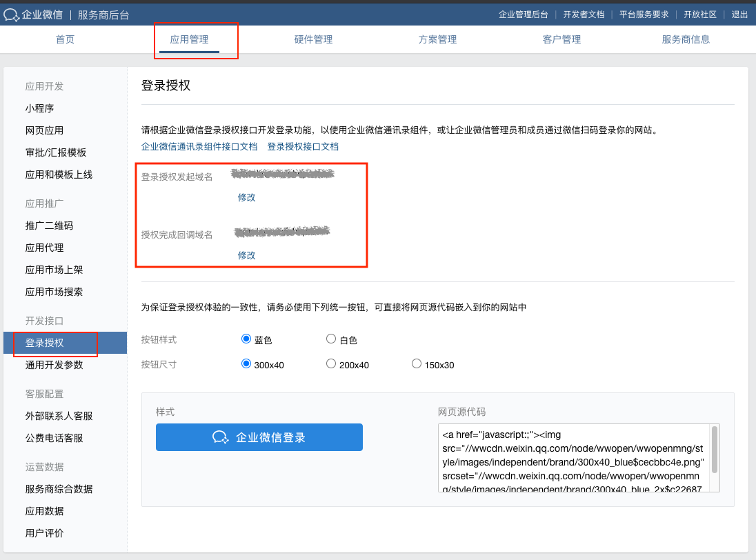Viewport: 756px width, 560px height.
Task: Choose the 300x40 button size
Action: [246, 363]
